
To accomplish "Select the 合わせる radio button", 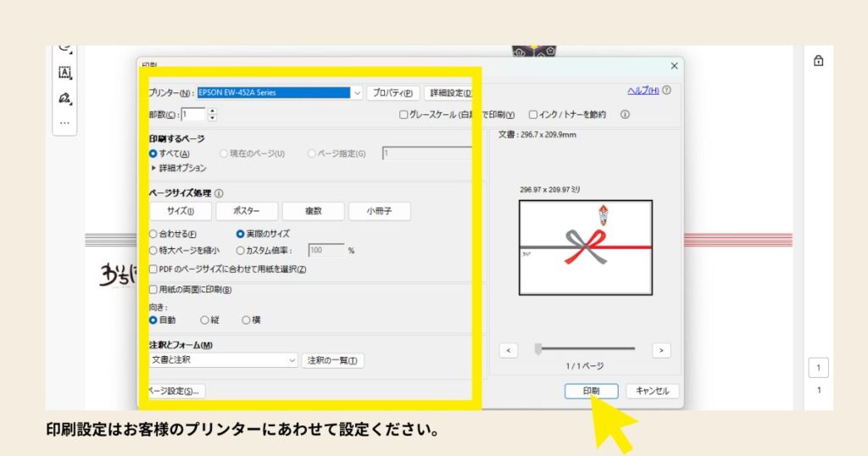I will [x=153, y=234].
